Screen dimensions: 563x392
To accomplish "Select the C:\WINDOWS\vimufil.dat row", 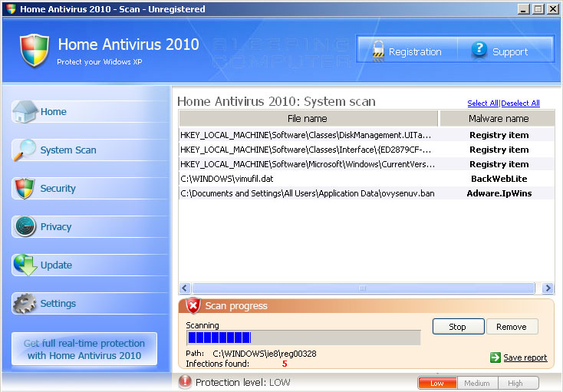I will 366,179.
